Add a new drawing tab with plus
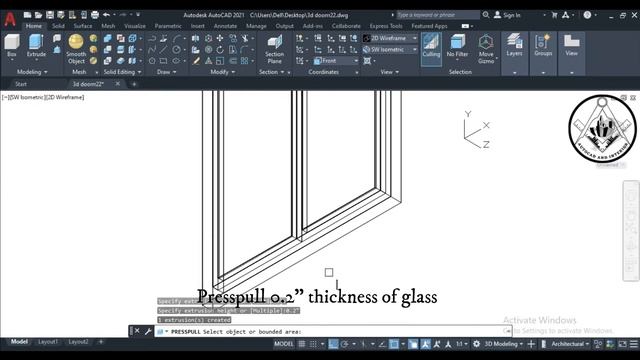Image resolution: width=640 pixels, height=360 pixels. [x=134, y=84]
